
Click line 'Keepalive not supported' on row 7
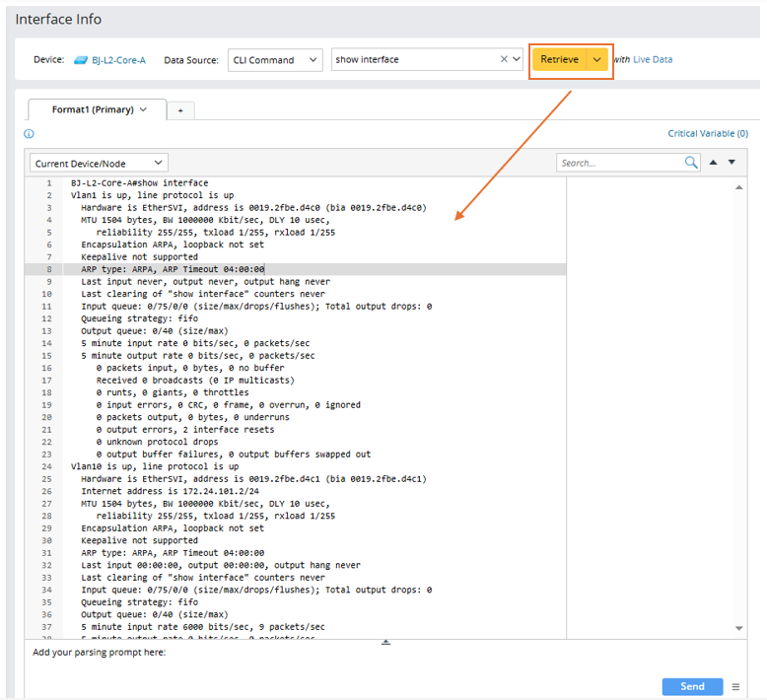[x=139, y=256]
